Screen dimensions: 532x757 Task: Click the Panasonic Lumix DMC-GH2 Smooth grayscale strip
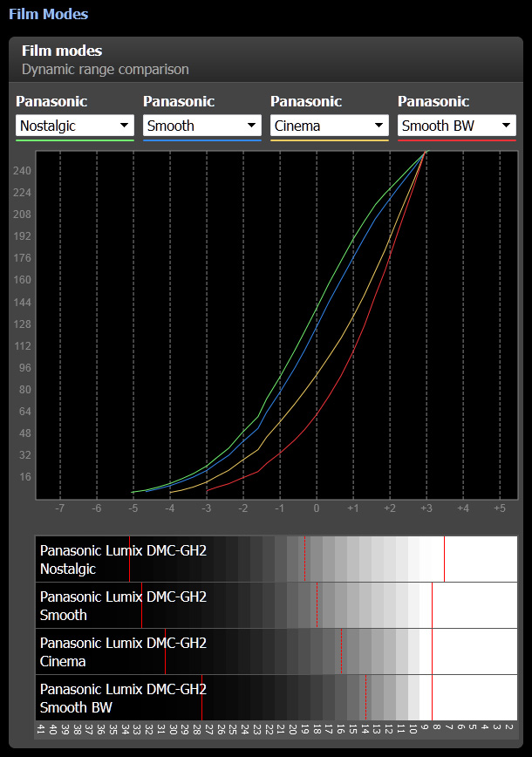click(x=276, y=605)
